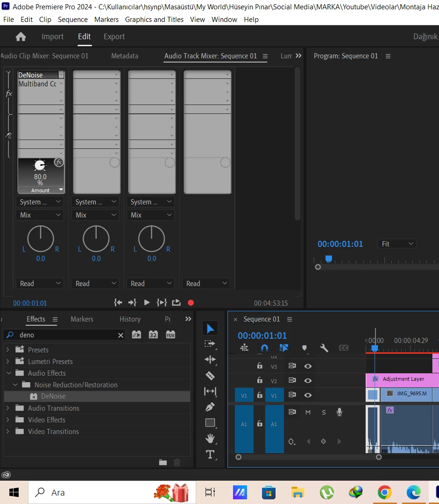
Task: Click the Adjustment Layer clip
Action: 402,379
